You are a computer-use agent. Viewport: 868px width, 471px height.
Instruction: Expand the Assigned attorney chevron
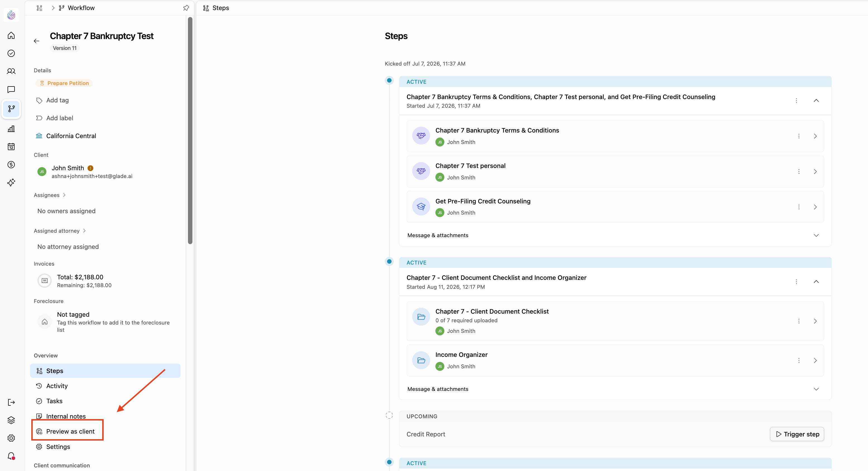click(x=84, y=231)
